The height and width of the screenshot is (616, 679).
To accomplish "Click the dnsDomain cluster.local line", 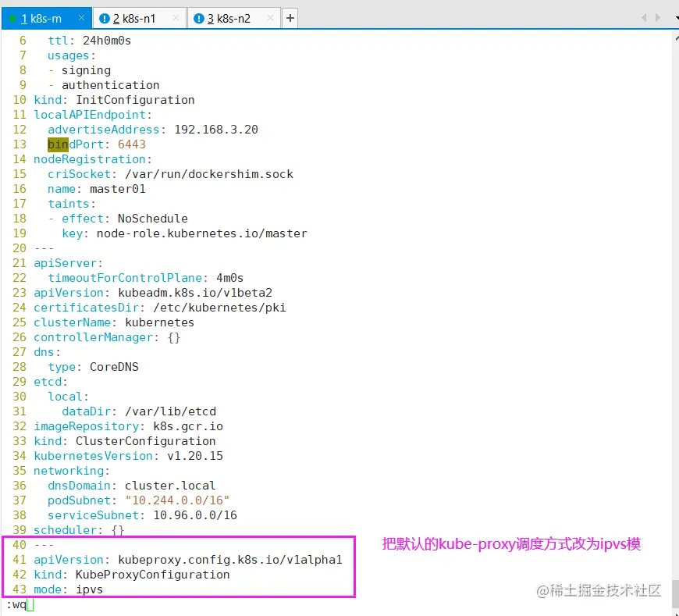I will pos(132,485).
